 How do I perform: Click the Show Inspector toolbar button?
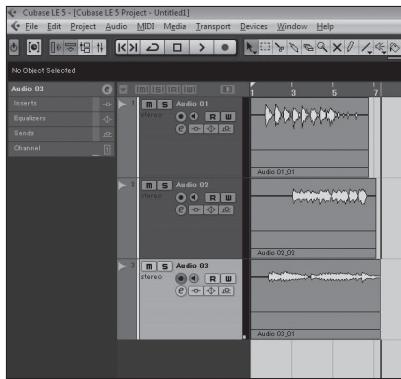[55, 47]
